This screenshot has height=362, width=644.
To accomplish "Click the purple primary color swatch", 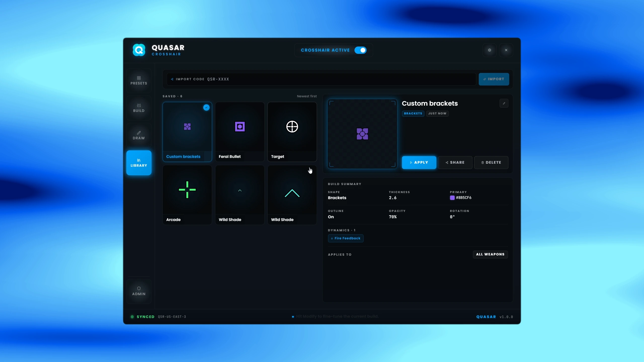I will click(x=452, y=198).
